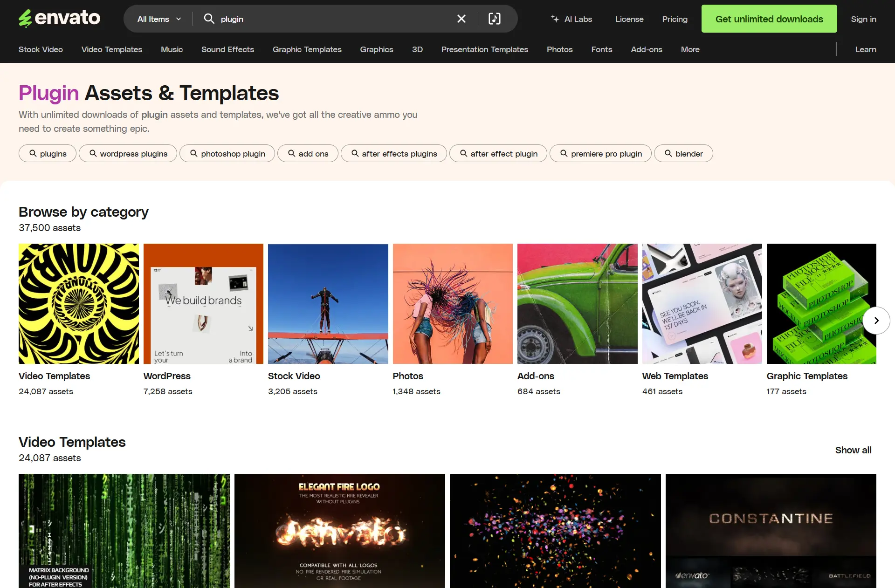Open the Photos nav item

tap(559, 49)
